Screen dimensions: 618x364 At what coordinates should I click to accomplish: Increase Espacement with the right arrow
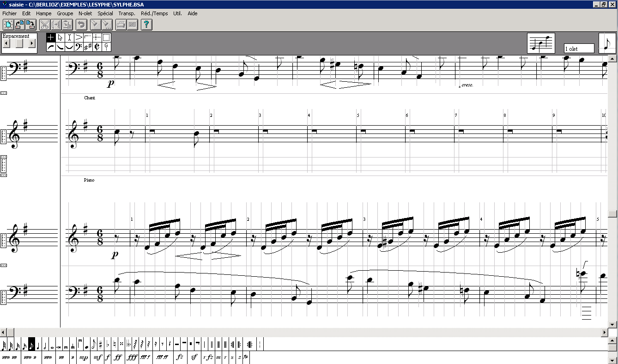pyautogui.click(x=32, y=43)
